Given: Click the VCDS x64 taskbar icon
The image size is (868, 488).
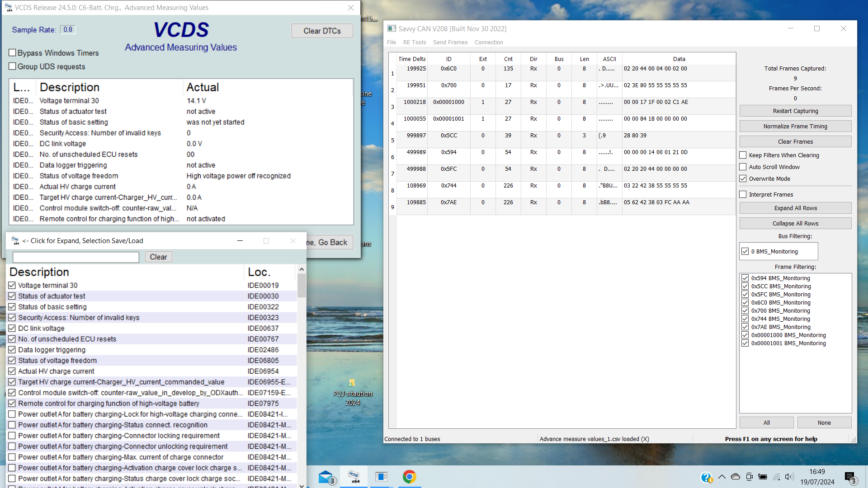Looking at the screenshot, I should (x=354, y=477).
